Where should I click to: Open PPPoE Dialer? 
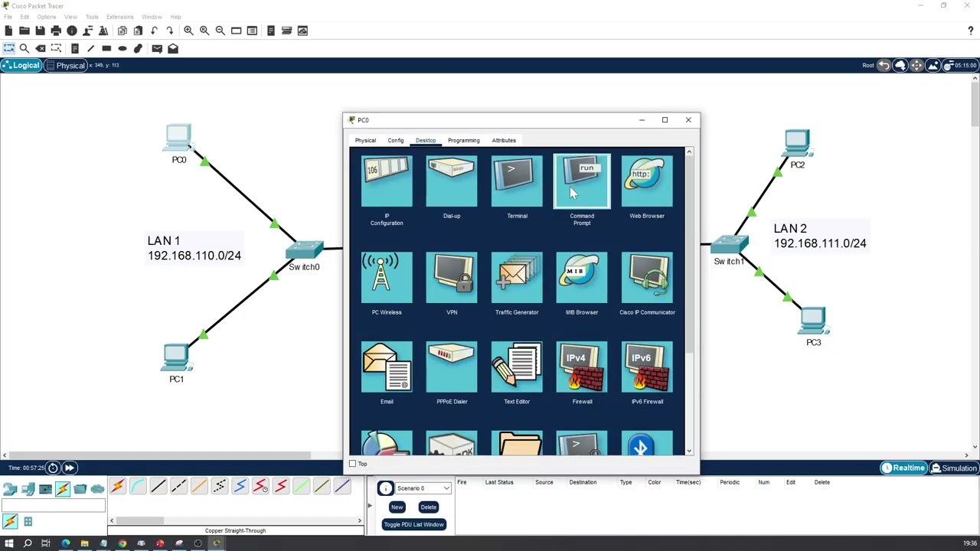point(452,367)
